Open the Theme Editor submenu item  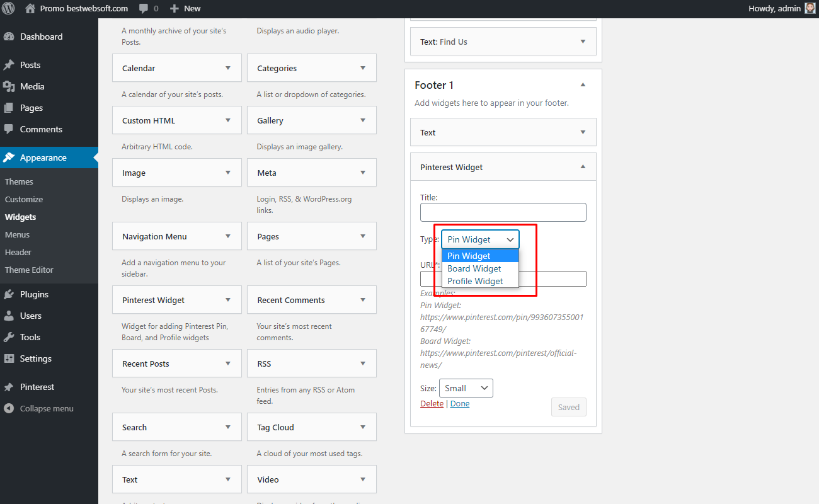(x=29, y=270)
